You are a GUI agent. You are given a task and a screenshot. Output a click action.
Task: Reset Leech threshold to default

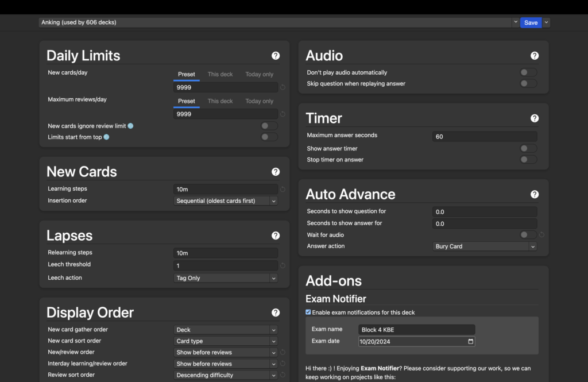tap(283, 265)
